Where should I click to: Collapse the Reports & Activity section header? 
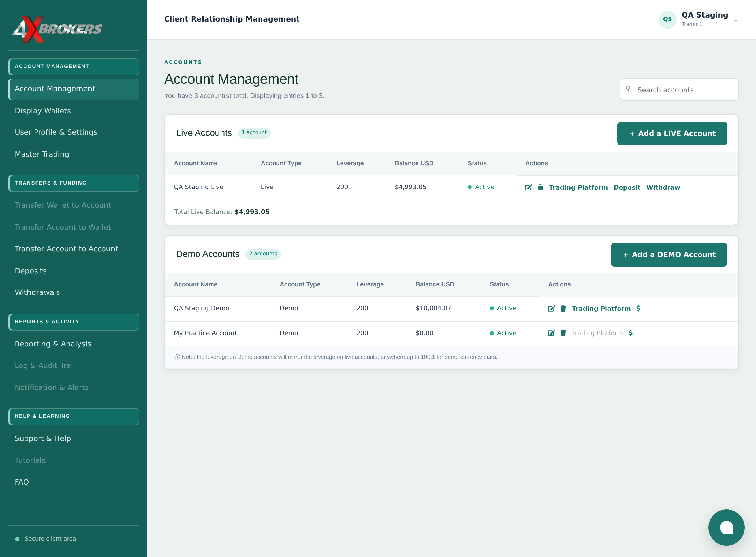[x=74, y=322]
